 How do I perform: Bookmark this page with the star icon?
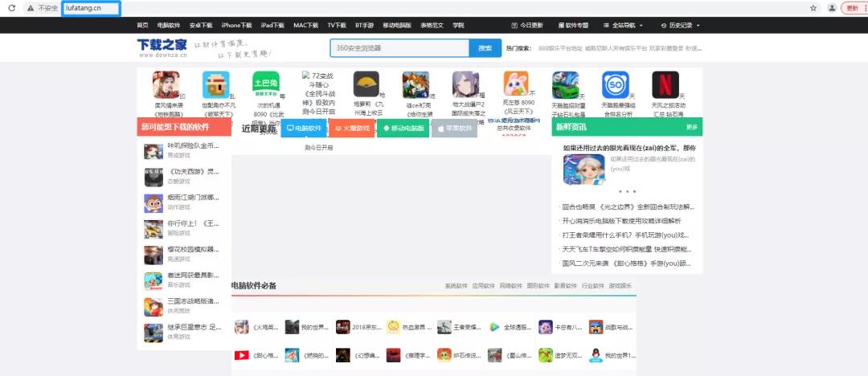click(x=813, y=8)
